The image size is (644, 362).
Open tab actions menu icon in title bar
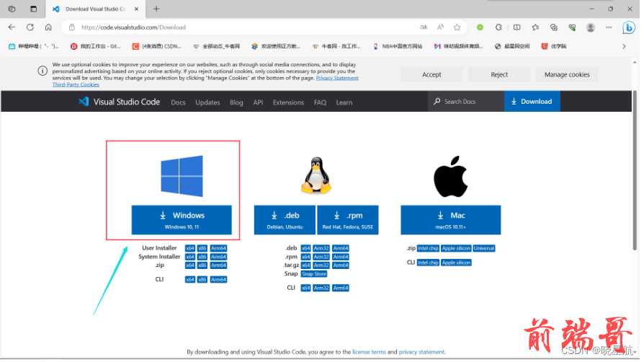click(33, 9)
